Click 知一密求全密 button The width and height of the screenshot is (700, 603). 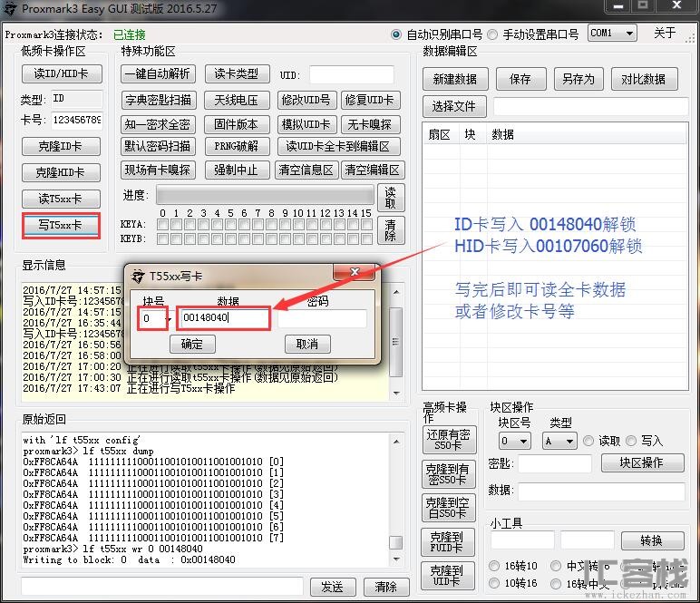tap(158, 124)
